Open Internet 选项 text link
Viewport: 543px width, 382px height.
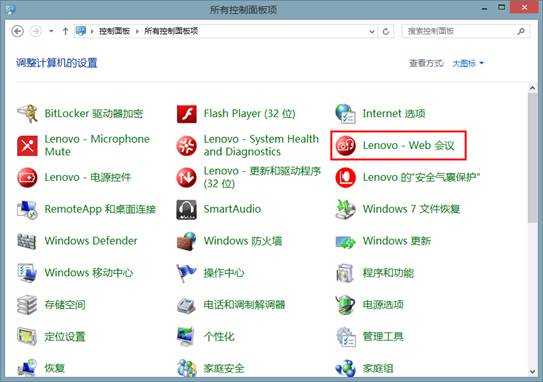[394, 113]
